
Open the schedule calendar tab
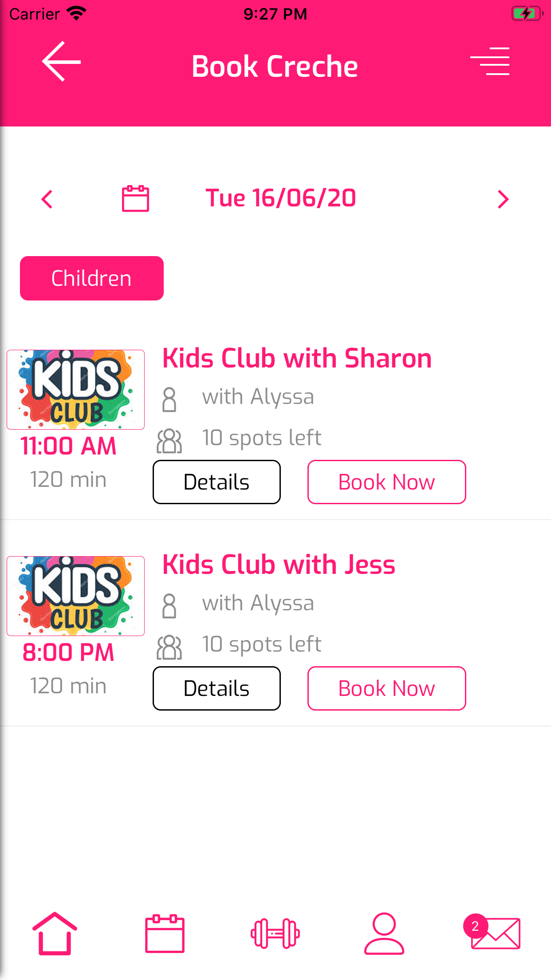tap(165, 933)
